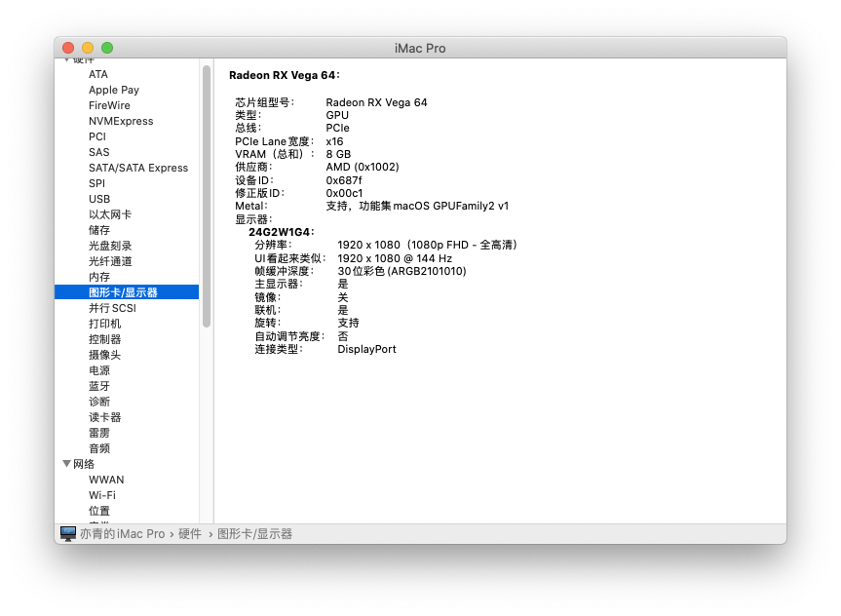
Task: Choose 光纤通道 in hardware list
Action: [x=110, y=261]
